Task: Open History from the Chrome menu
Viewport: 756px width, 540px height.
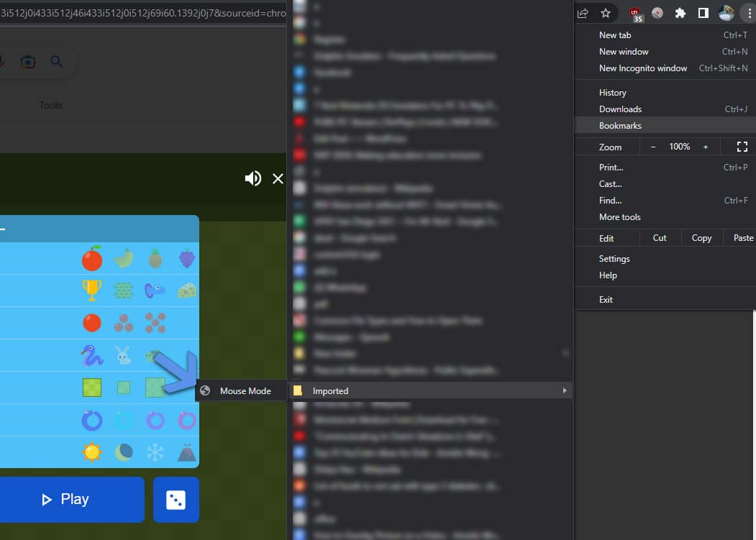Action: click(x=612, y=92)
